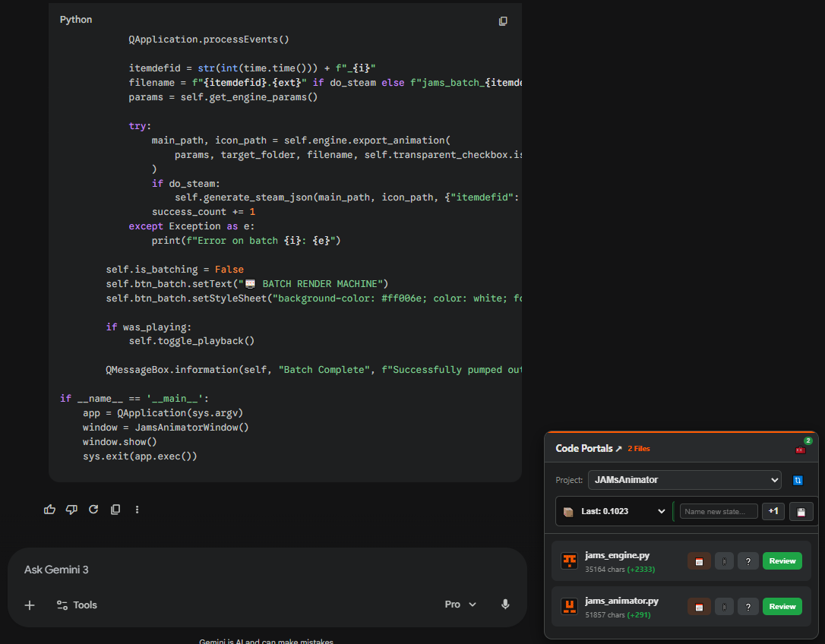Click paperclip icon for jams_engine.py

[x=724, y=561]
